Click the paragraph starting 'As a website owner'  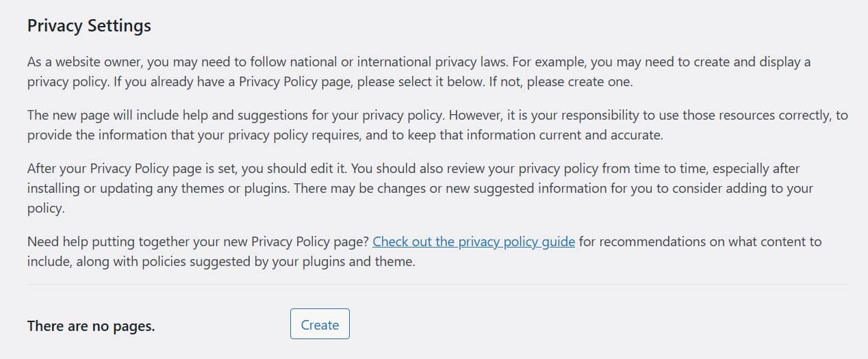pos(419,72)
